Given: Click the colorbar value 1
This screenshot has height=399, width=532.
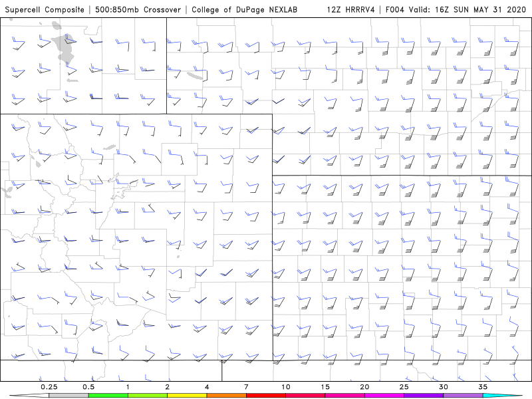Looking at the screenshot, I should [128, 387].
